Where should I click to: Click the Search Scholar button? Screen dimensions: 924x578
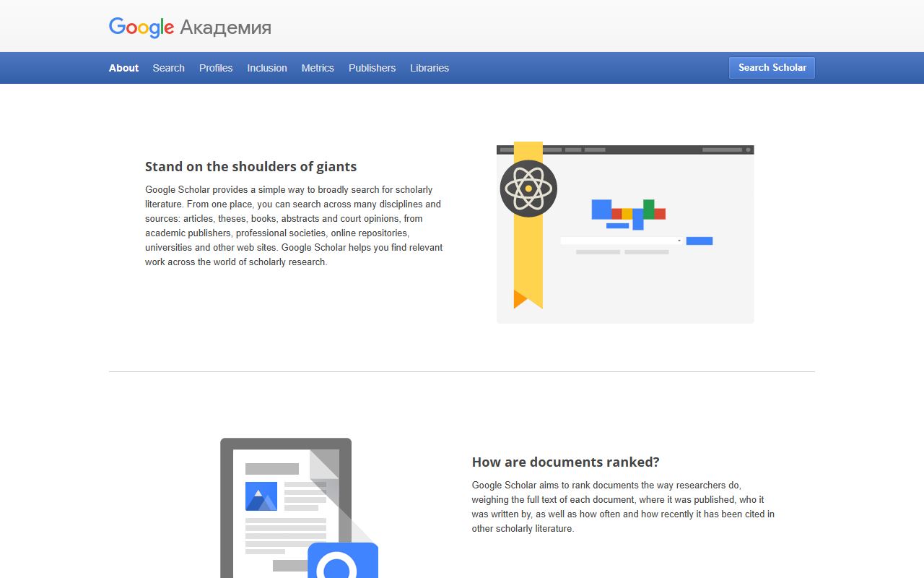(772, 67)
